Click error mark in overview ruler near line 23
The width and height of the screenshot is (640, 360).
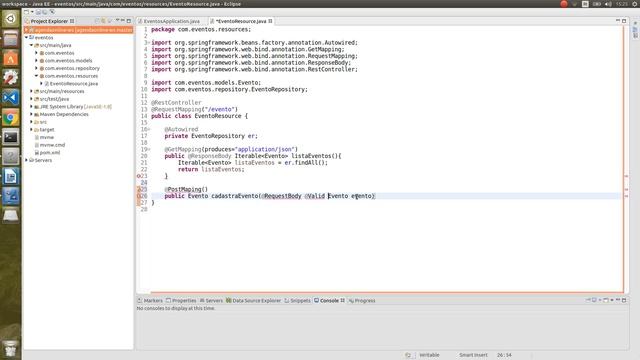pos(627,176)
